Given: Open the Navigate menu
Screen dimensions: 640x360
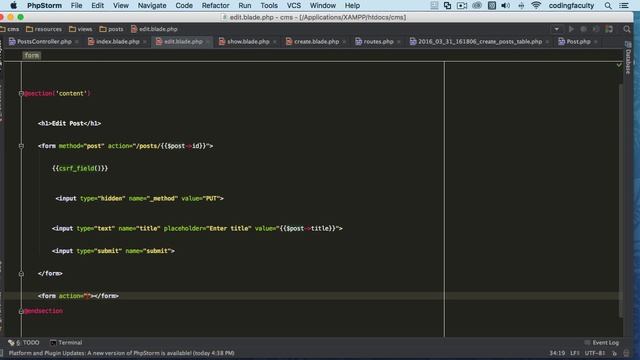Looking at the screenshot, I should click(x=152, y=5).
